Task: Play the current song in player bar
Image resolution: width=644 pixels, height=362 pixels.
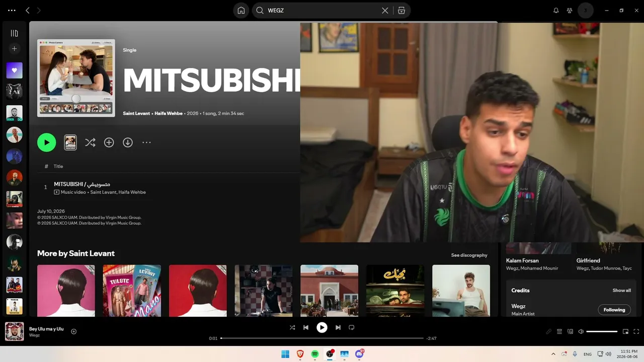Action: [x=322, y=327]
